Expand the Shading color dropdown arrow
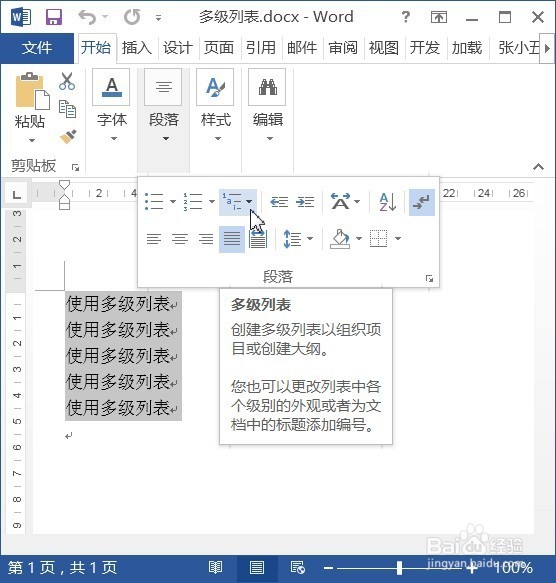This screenshot has height=583, width=556. 359,238
